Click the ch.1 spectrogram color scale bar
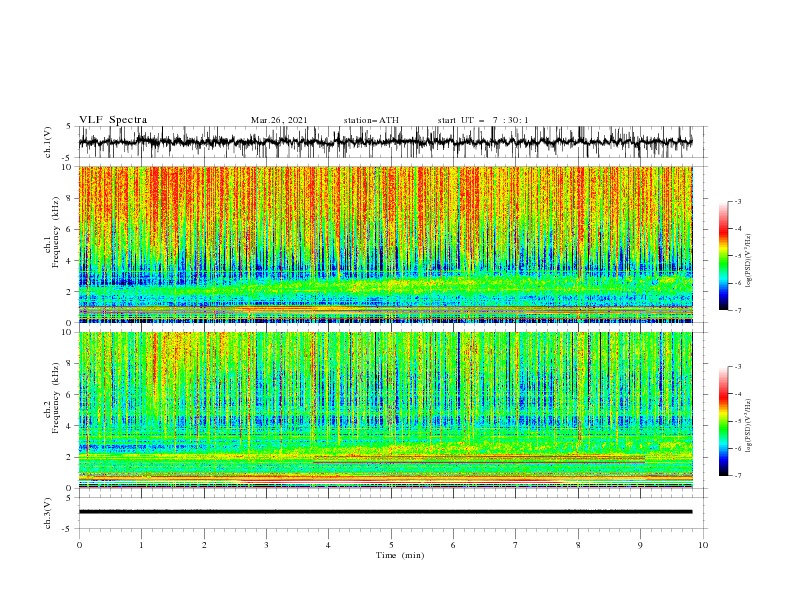 click(723, 256)
